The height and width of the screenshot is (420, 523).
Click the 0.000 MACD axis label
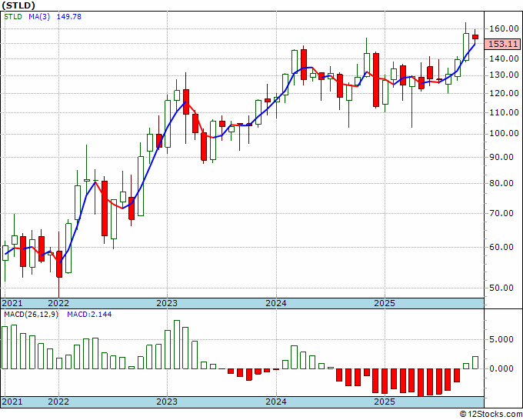(x=501, y=368)
